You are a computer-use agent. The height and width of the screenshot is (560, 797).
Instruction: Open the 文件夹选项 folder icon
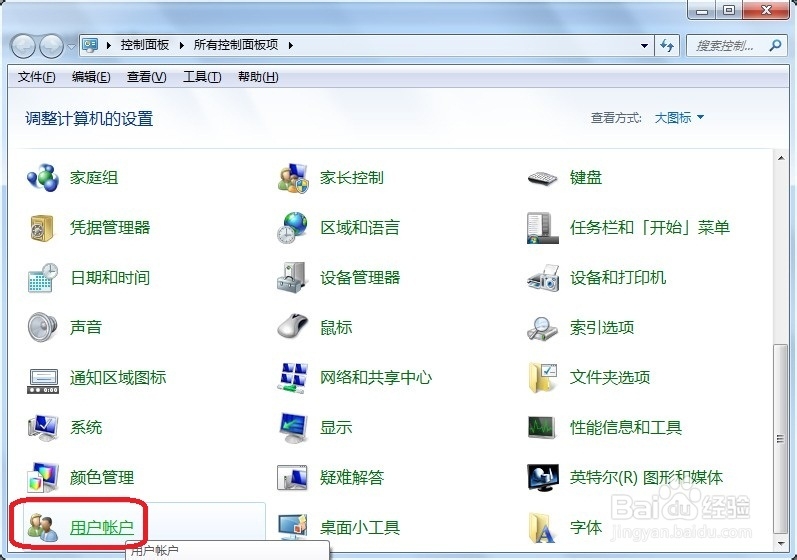tap(542, 378)
